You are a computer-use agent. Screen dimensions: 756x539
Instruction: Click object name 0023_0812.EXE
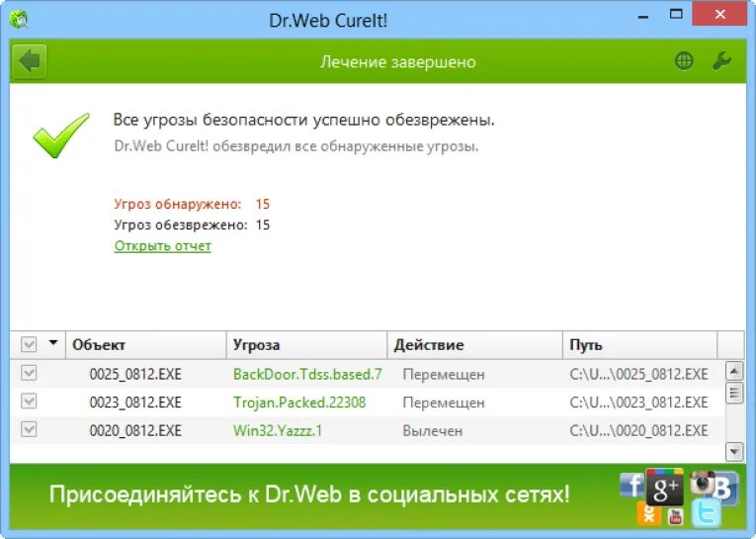tap(135, 403)
